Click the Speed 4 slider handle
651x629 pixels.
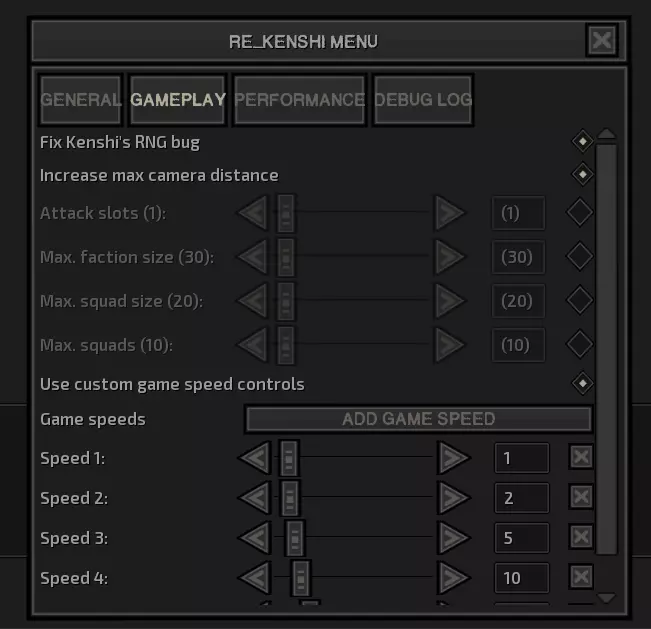pyautogui.click(x=301, y=577)
